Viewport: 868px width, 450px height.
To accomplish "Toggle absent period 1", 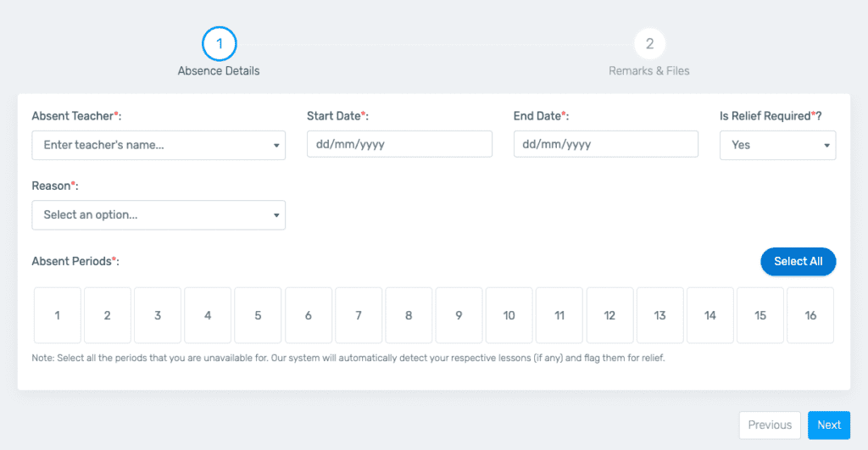I will coord(58,315).
